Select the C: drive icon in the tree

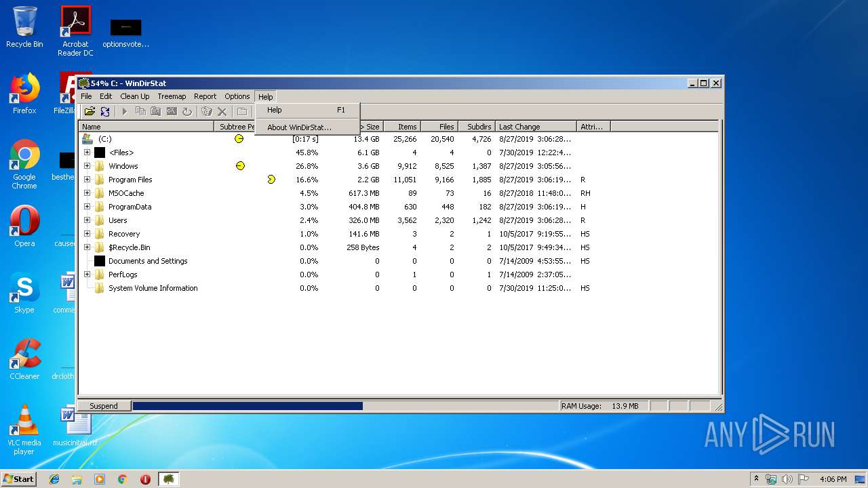click(87, 139)
